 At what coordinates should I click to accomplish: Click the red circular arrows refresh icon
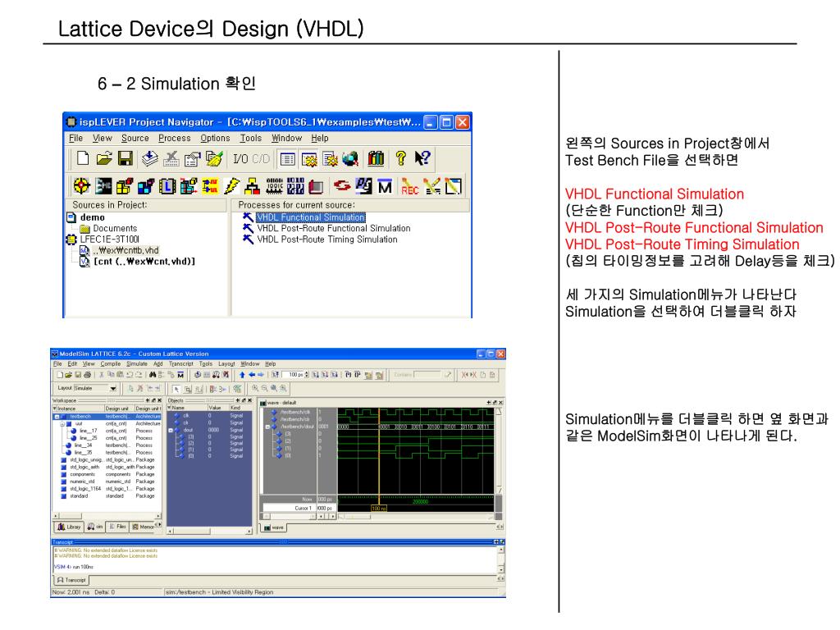point(342,186)
